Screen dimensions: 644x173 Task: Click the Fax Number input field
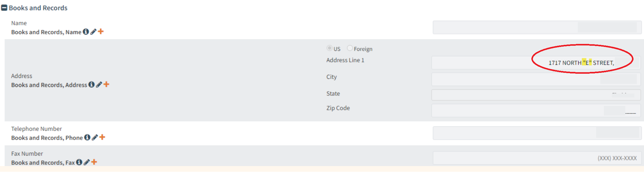537,158
